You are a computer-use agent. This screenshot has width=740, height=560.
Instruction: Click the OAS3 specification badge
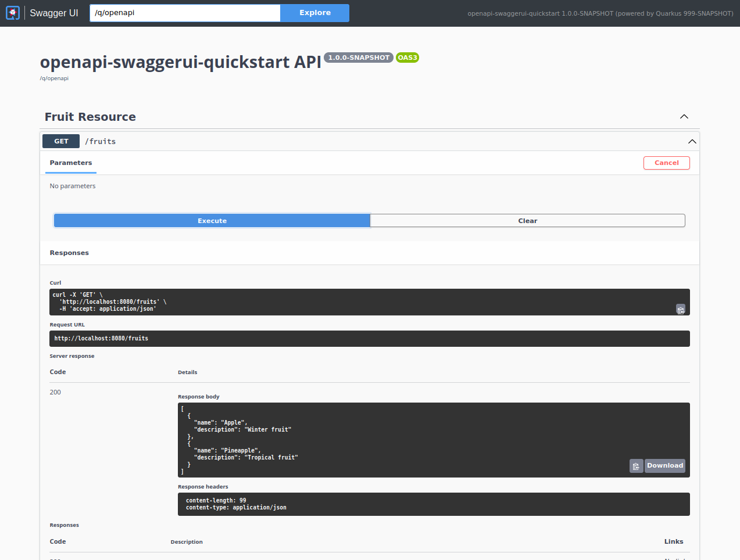(x=407, y=58)
